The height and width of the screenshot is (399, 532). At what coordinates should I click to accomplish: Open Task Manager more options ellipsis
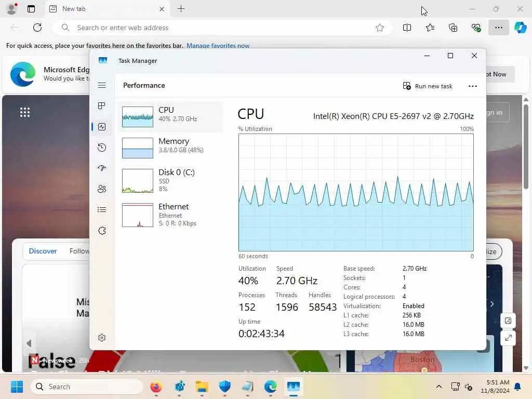click(x=473, y=86)
